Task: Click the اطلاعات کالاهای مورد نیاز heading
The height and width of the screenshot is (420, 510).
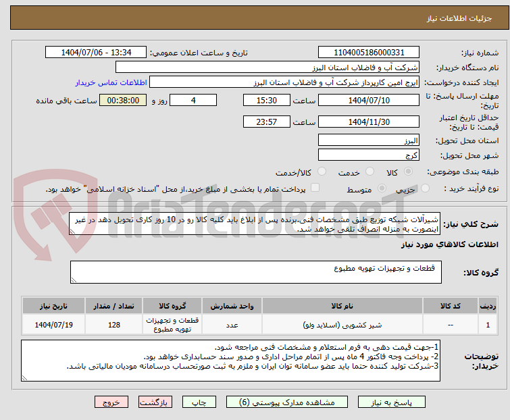Action: pos(449,244)
